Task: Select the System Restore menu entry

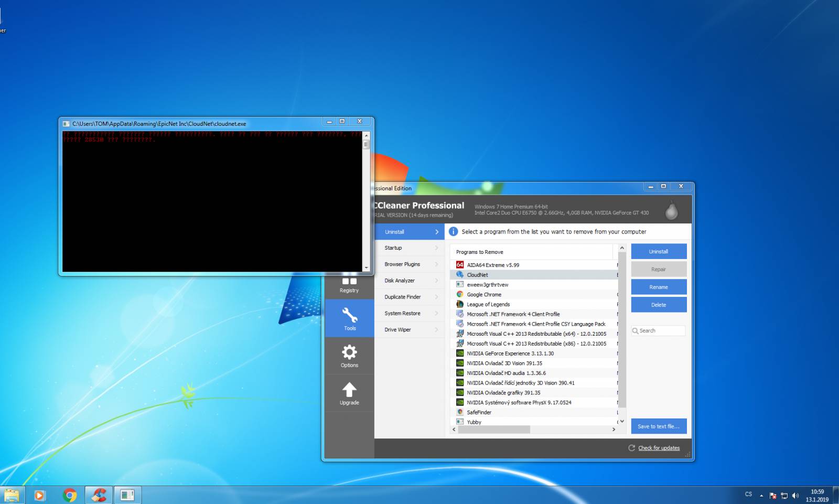Action: [410, 313]
